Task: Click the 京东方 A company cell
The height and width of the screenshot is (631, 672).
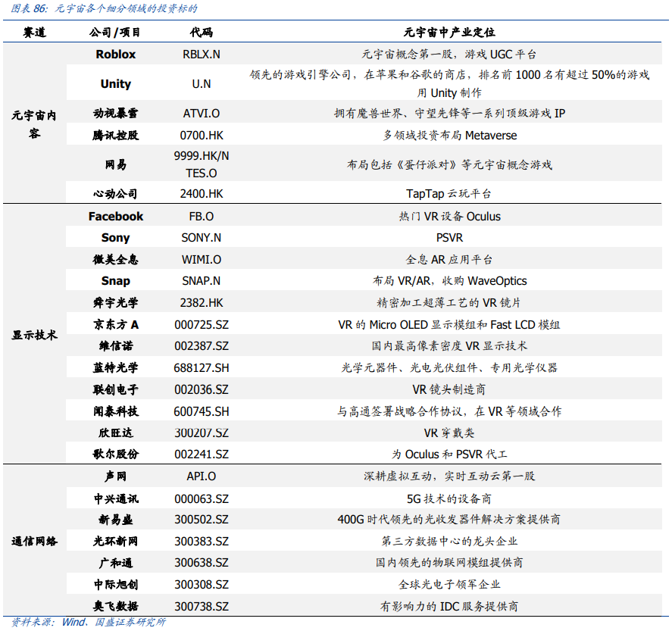Action: click(x=116, y=325)
